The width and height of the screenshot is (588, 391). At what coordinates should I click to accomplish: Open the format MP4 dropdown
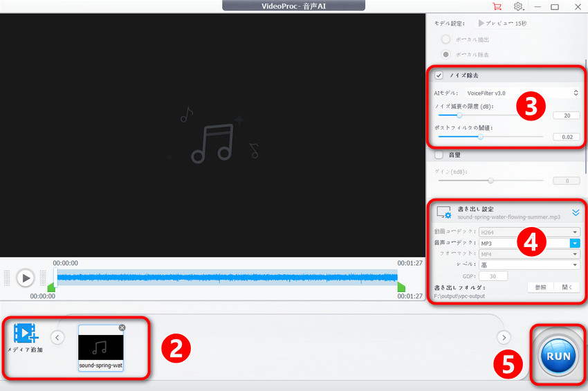(529, 254)
